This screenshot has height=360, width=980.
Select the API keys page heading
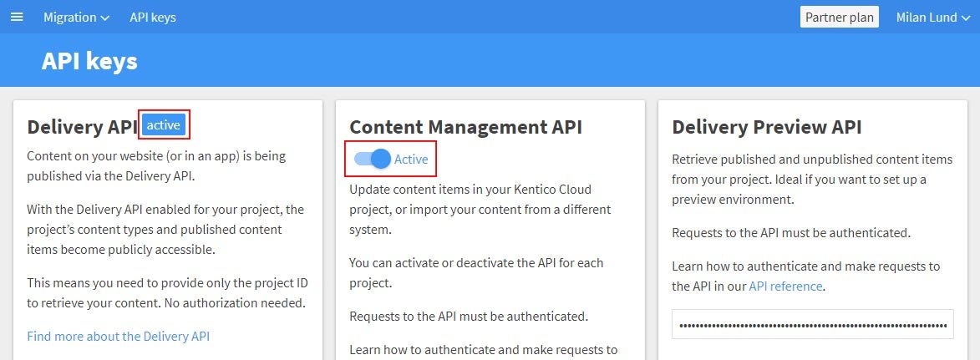click(x=89, y=61)
